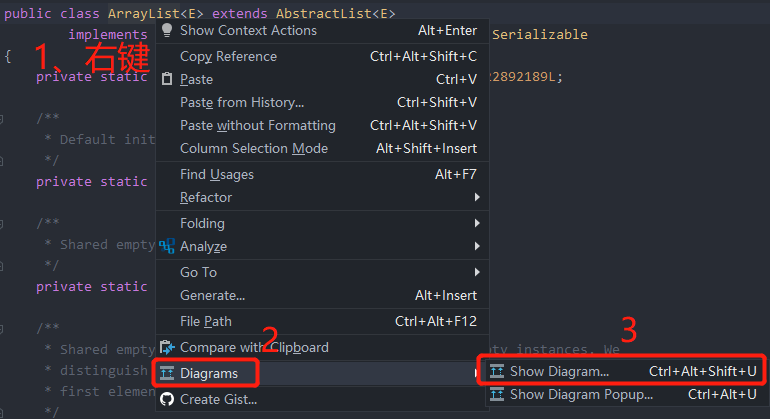Click the Analyze menu icon

[167, 246]
